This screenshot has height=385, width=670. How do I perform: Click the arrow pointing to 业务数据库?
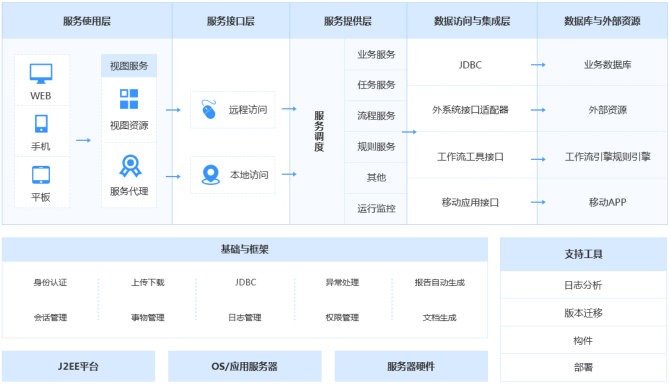point(538,65)
